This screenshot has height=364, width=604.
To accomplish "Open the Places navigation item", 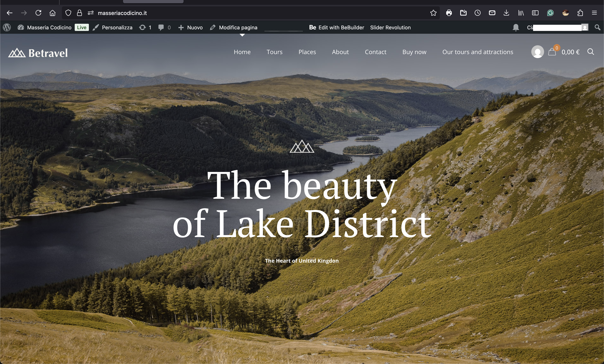I will 307,52.
